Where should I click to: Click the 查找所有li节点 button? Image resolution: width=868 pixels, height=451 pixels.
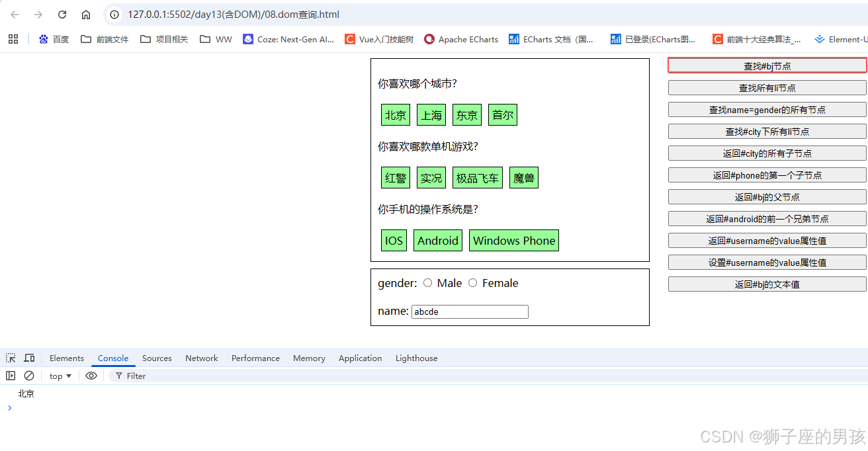(767, 87)
